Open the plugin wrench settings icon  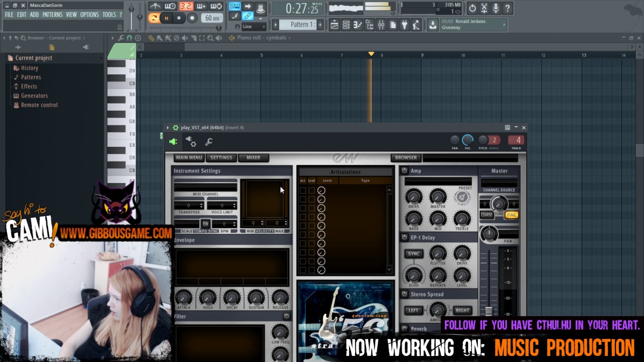coord(209,142)
